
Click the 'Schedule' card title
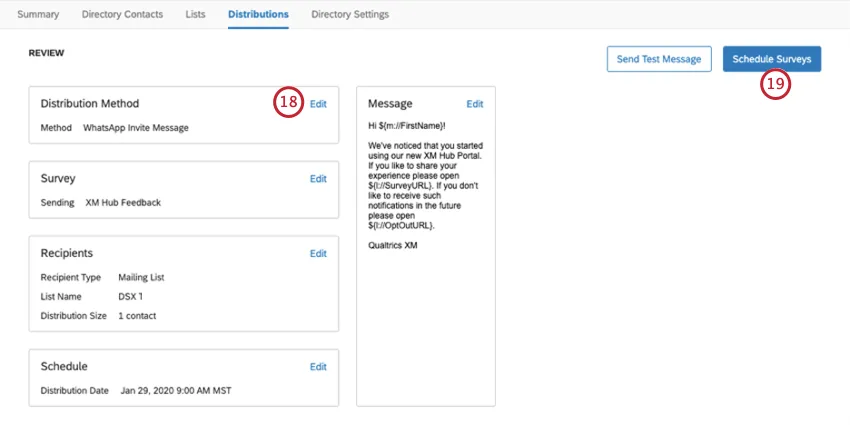(x=64, y=366)
